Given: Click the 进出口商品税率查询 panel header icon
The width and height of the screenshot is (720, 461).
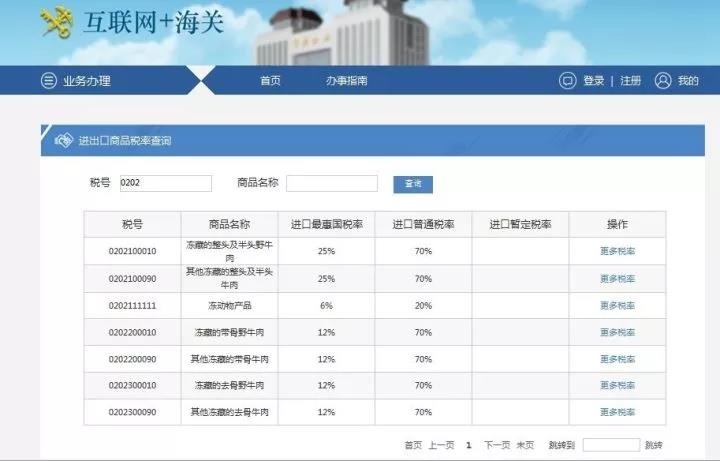Looking at the screenshot, I should (63, 141).
